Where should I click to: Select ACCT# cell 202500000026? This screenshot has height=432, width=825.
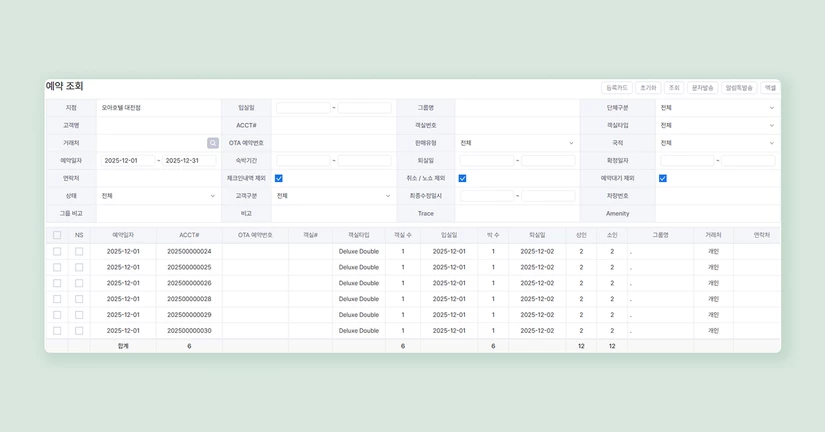tap(189, 283)
